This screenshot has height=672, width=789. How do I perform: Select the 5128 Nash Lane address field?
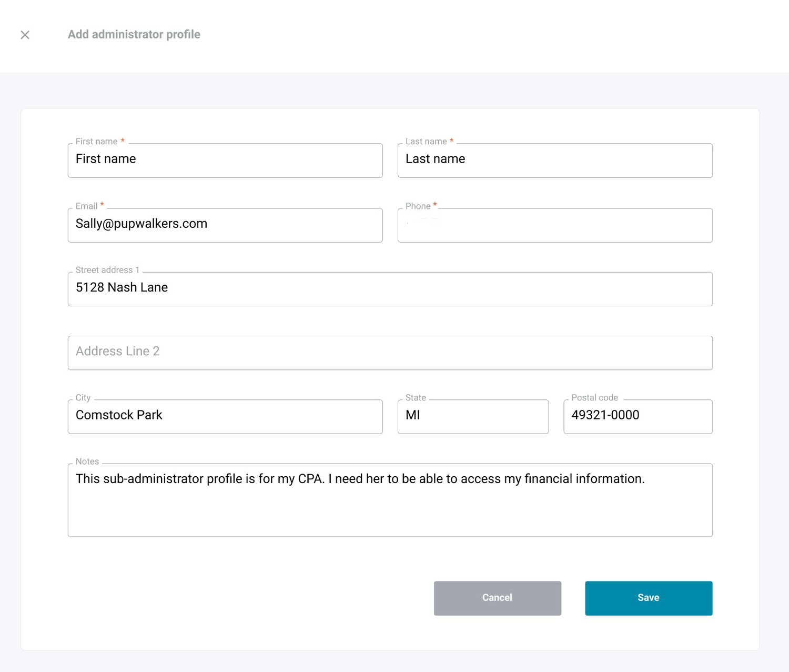click(x=390, y=288)
